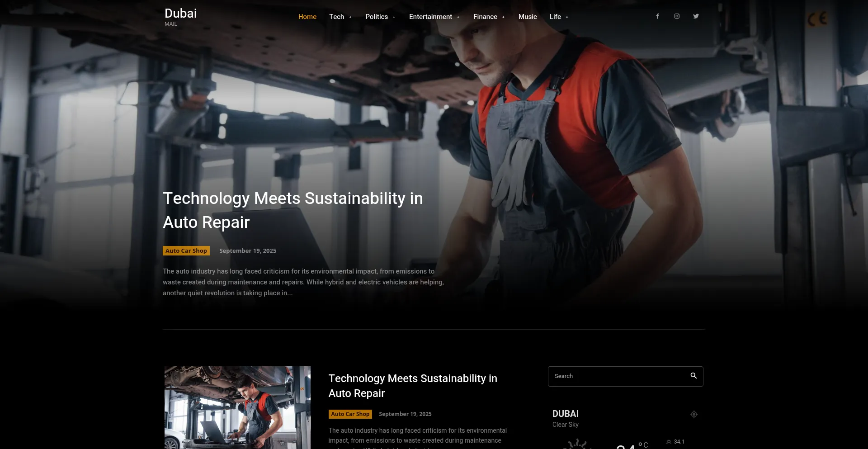The image size is (868, 449).
Task: Go to the Home menu item
Action: (307, 17)
